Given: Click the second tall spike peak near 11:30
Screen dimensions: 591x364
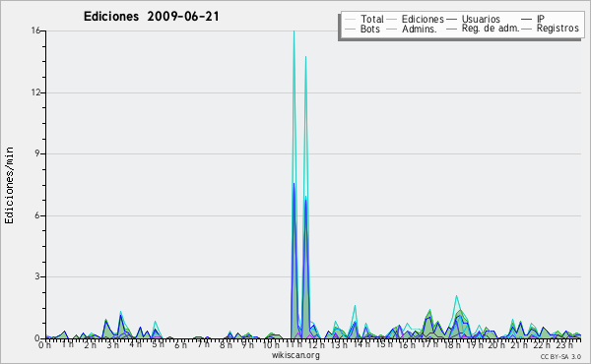Looking at the screenshot, I should [305, 58].
